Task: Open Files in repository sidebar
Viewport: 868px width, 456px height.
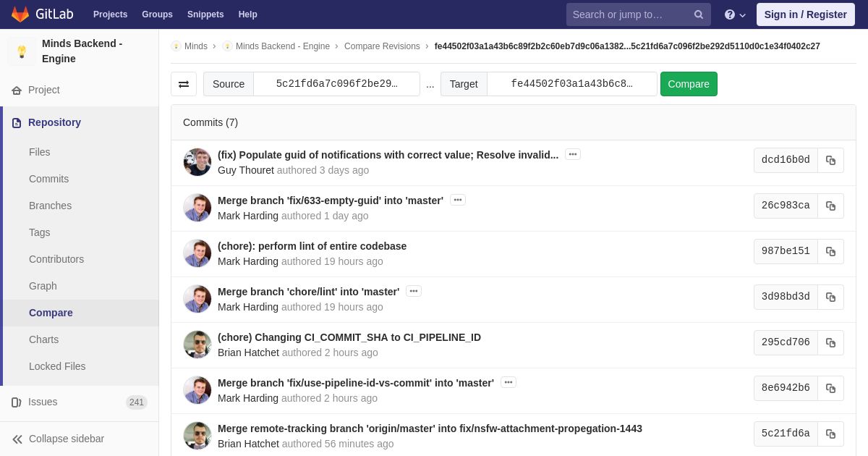Action: click(40, 152)
